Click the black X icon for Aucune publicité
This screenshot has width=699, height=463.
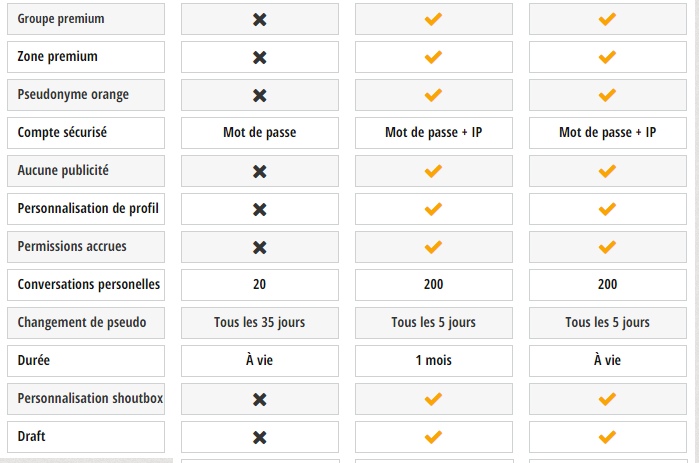click(x=259, y=171)
